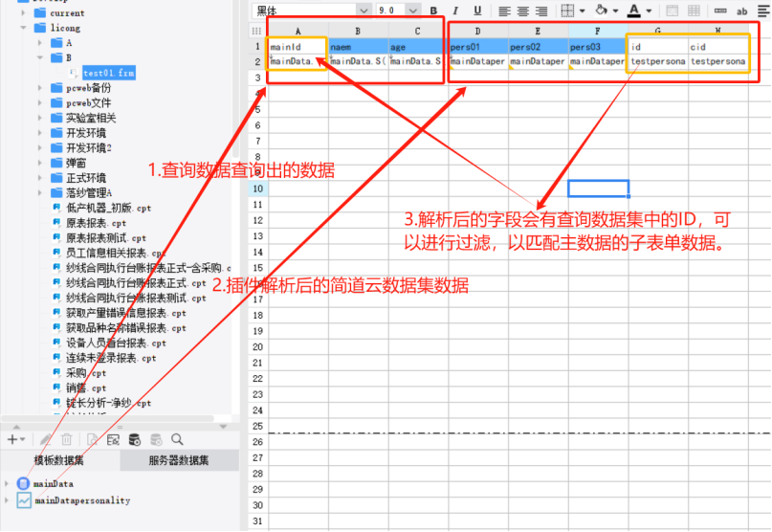772x532 pixels.
Task: Select the 开发环境2 folder
Action: (x=89, y=147)
